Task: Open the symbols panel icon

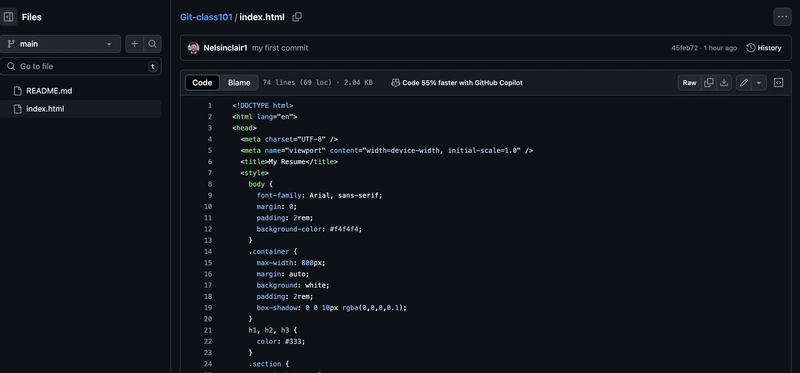Action: (x=779, y=83)
